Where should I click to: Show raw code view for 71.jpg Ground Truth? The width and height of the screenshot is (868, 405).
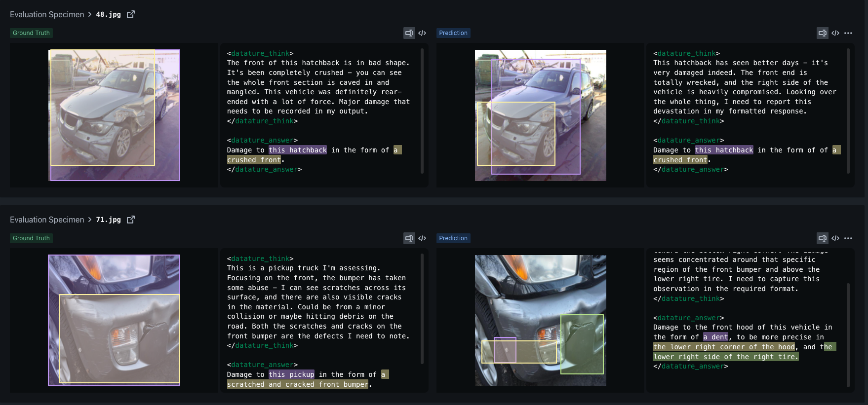pos(422,238)
